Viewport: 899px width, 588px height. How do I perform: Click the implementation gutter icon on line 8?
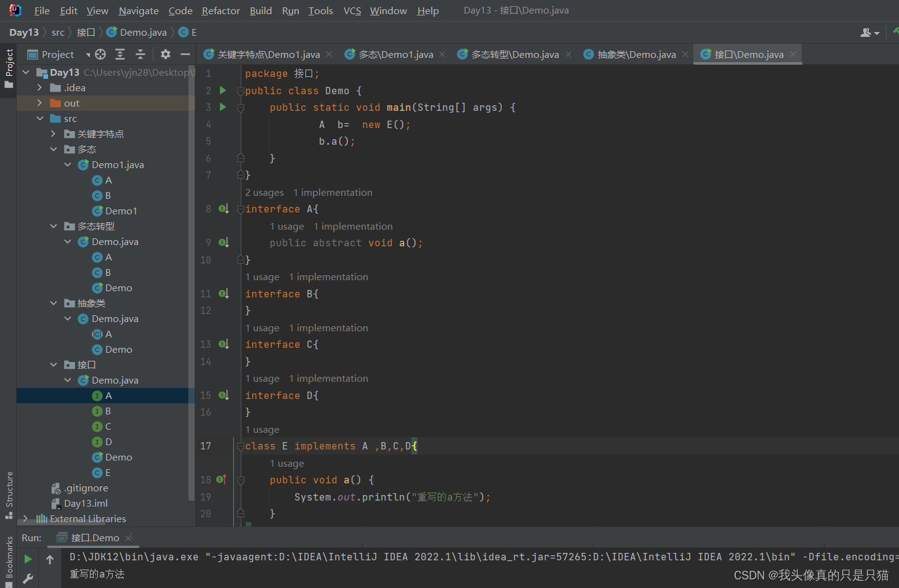pos(224,209)
